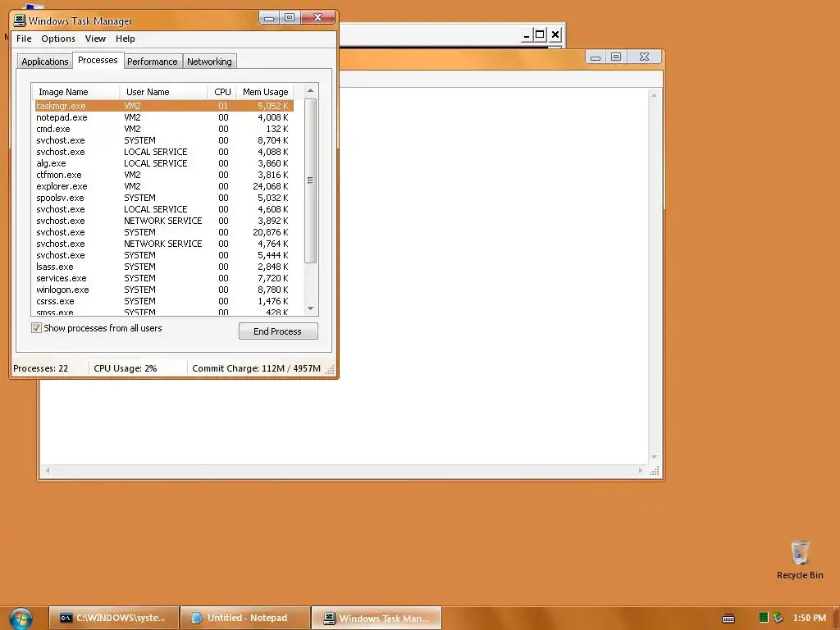840x630 pixels.
Task: Open the View menu
Action: (x=95, y=39)
